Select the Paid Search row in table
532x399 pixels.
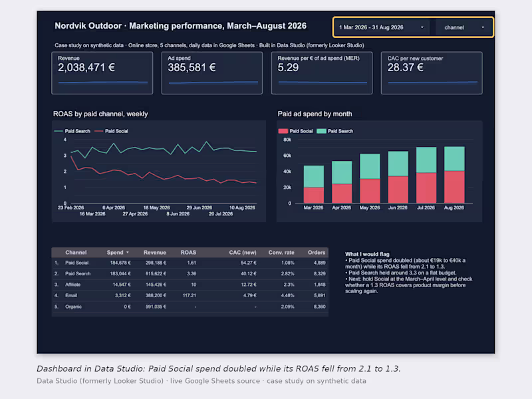(190, 274)
